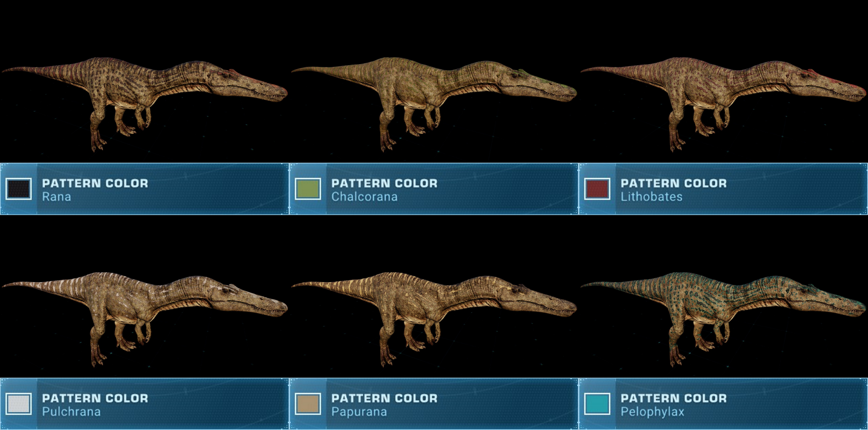Click the 'Pelophylax' pattern name text

tap(652, 412)
